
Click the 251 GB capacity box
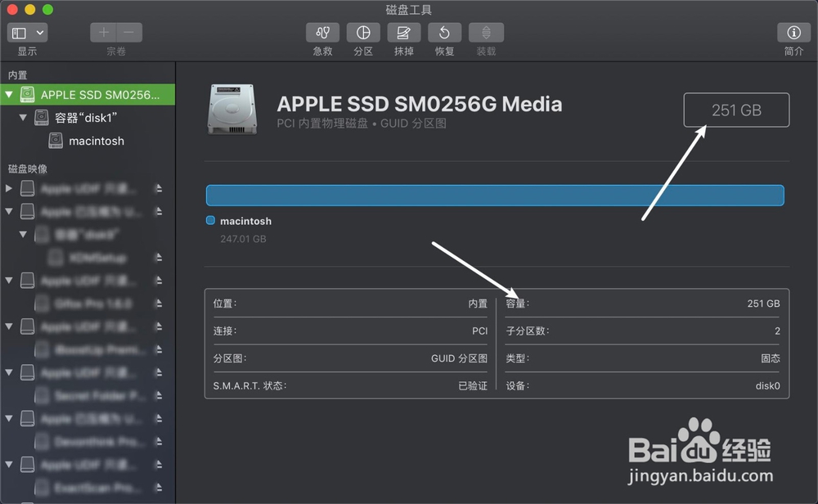(736, 110)
